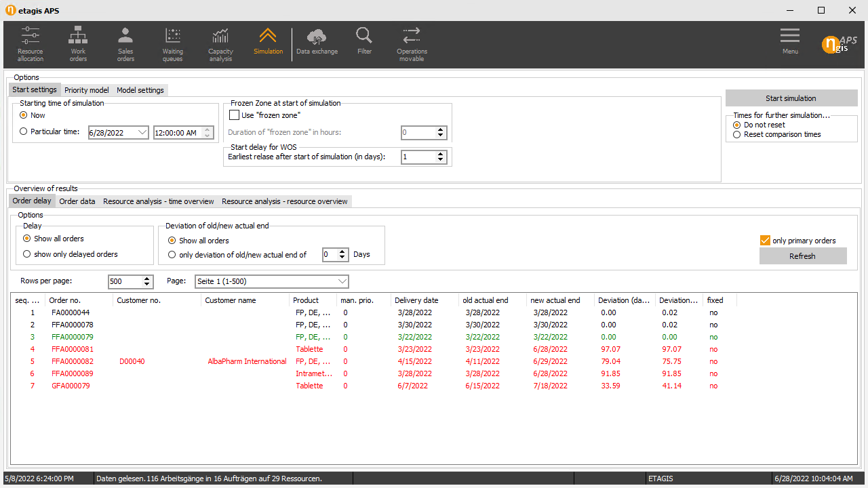
Task: Select the Particular time radio button
Action: [24, 131]
